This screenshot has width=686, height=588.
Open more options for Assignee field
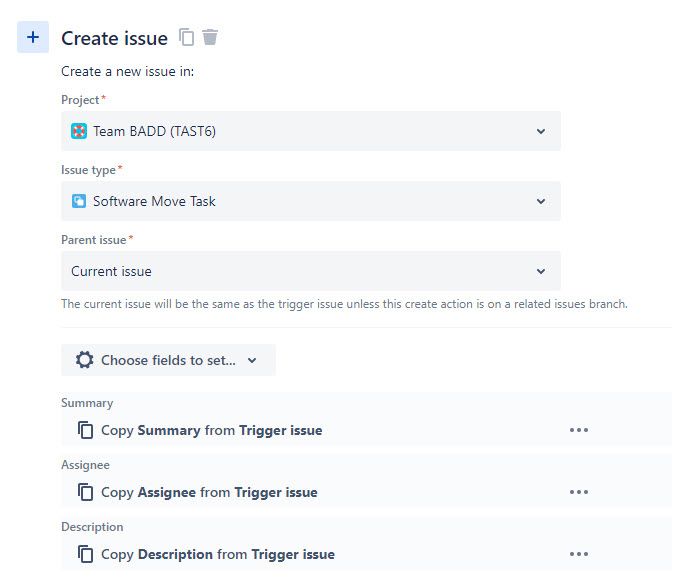(x=579, y=492)
